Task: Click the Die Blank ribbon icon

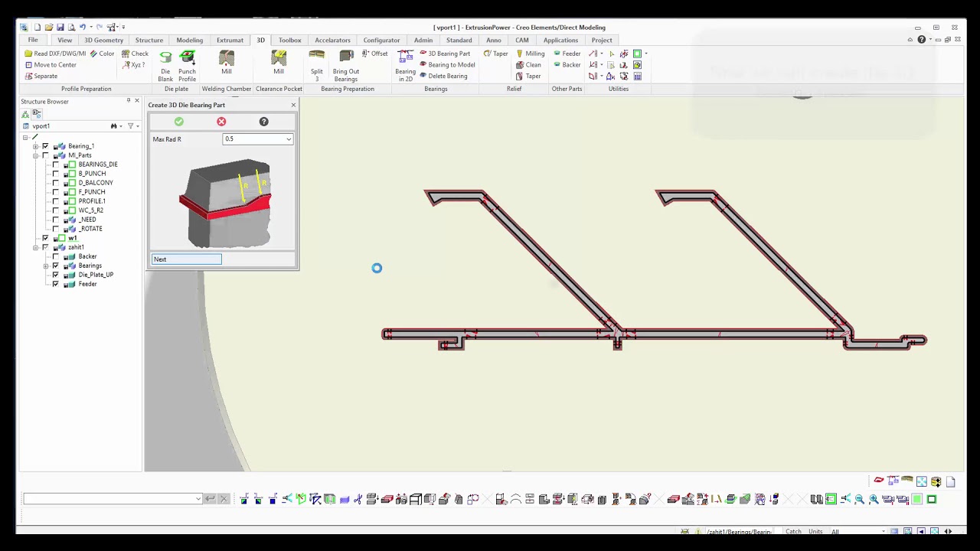Action: 165,66
